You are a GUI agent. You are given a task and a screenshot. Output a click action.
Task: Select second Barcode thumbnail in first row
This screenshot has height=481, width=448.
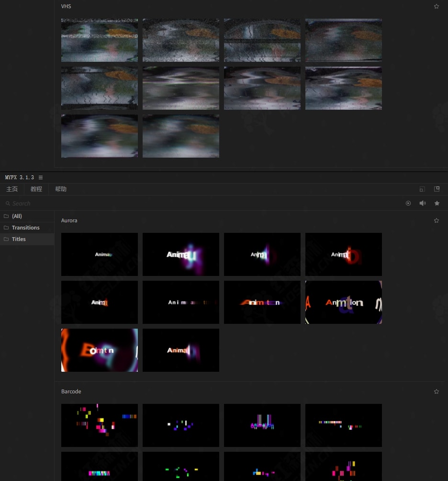(x=181, y=425)
